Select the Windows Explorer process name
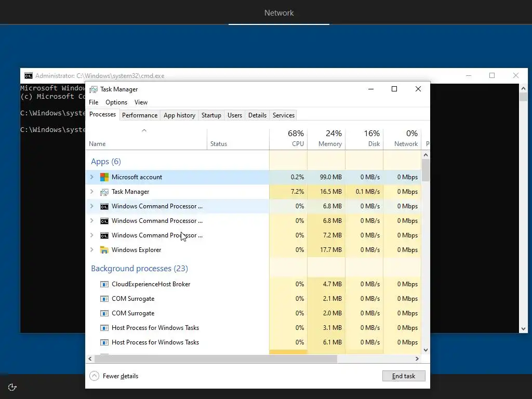Image resolution: width=532 pixels, height=399 pixels. point(137,250)
